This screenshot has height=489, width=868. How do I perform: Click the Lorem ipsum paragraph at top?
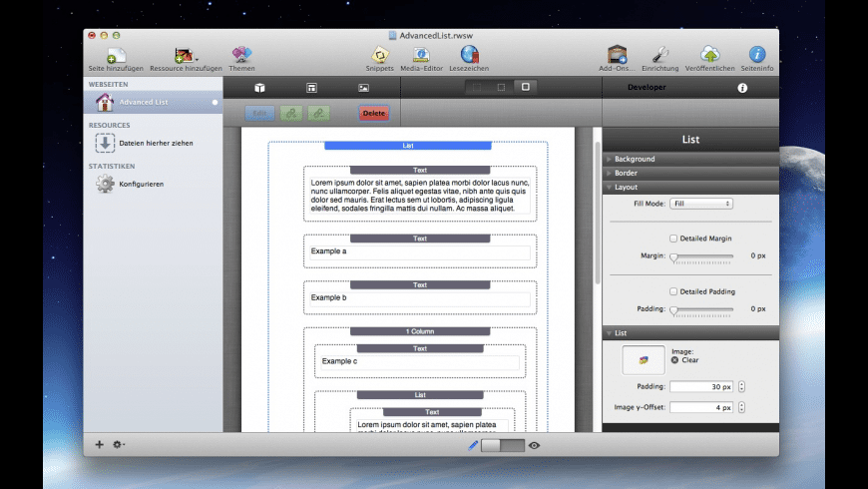click(420, 196)
